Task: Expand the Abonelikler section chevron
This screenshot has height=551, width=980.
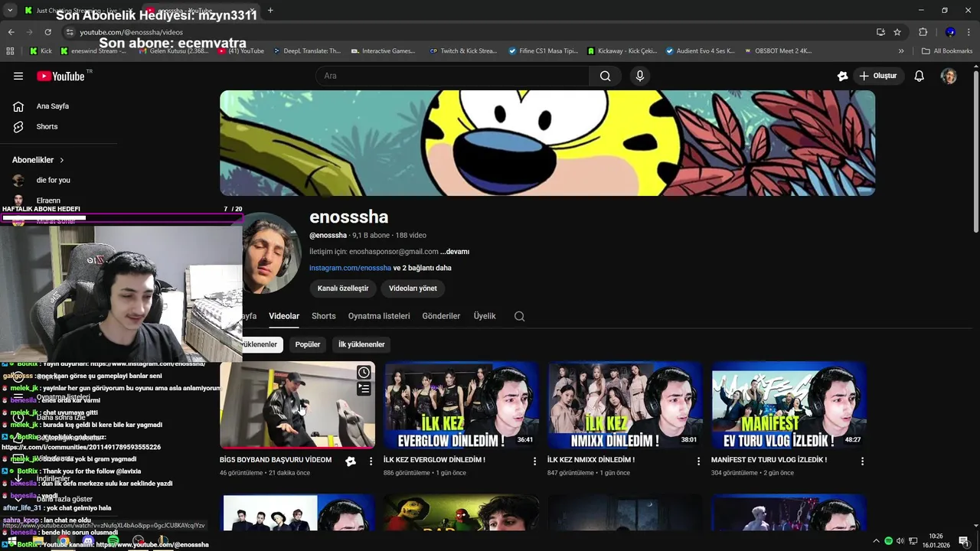Action: (x=61, y=160)
